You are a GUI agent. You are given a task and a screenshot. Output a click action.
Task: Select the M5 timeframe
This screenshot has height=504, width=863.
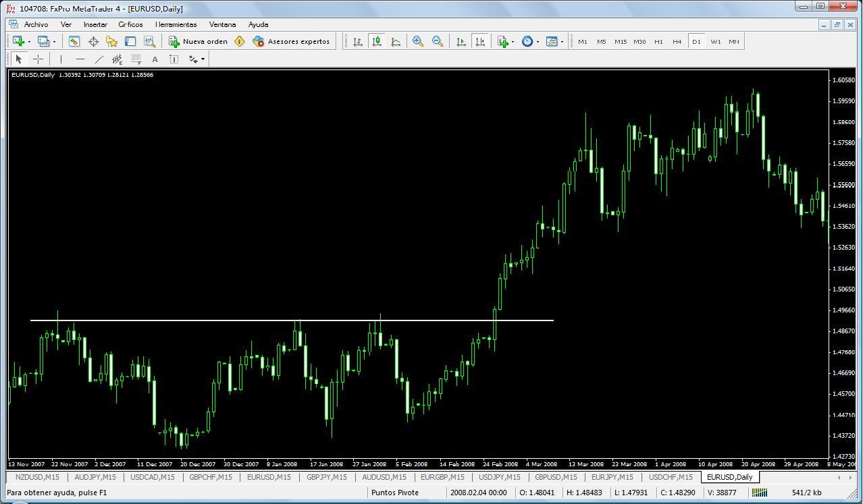pos(601,41)
